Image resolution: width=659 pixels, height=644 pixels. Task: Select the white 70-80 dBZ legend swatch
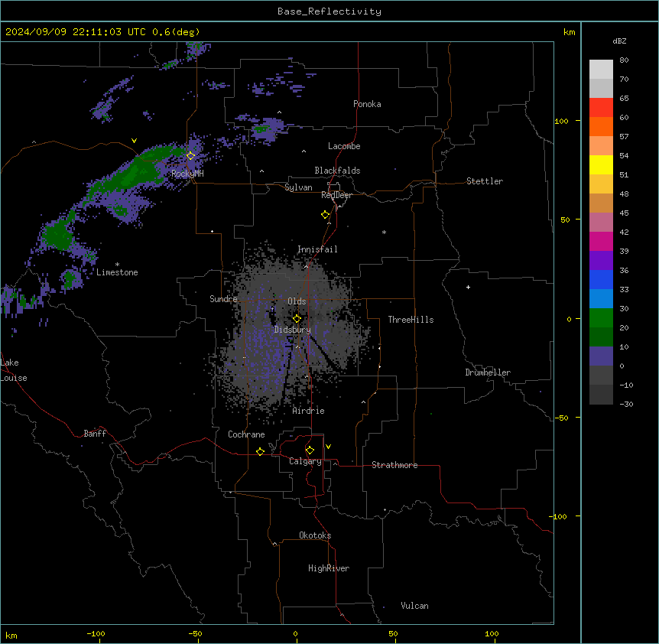pos(601,70)
